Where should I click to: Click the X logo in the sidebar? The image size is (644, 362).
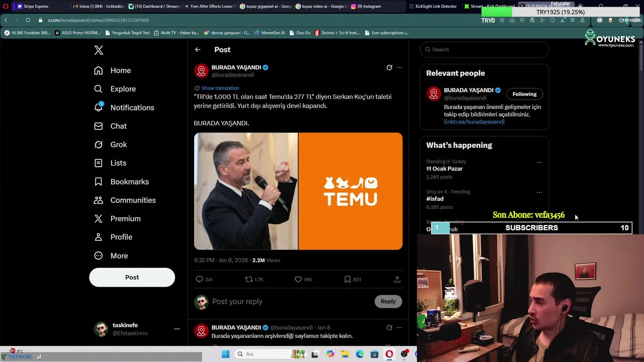[99, 50]
